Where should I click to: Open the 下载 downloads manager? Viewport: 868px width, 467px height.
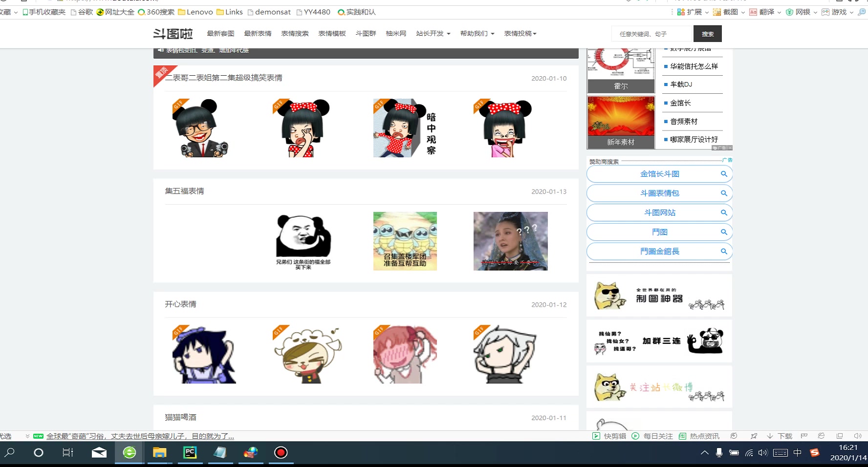pos(780,436)
